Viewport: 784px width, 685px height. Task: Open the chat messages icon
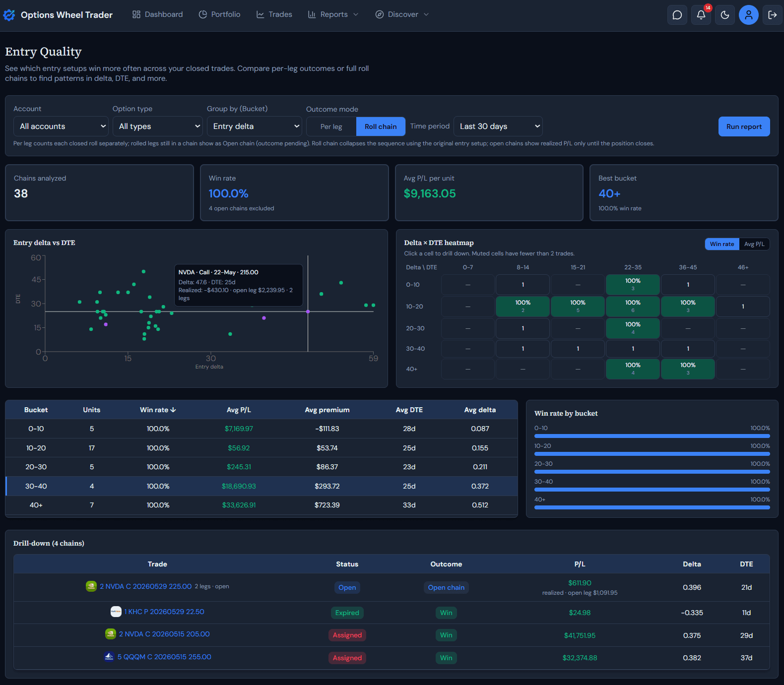[677, 15]
